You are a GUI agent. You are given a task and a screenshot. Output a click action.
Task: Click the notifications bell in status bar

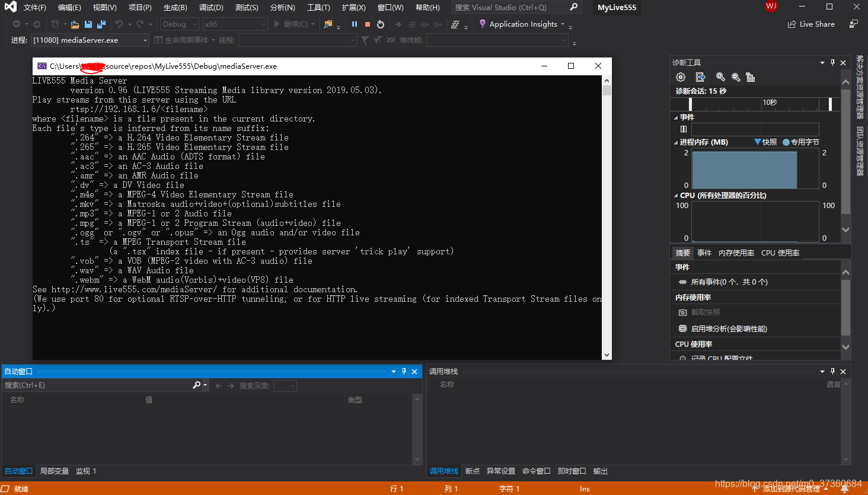[x=845, y=489]
